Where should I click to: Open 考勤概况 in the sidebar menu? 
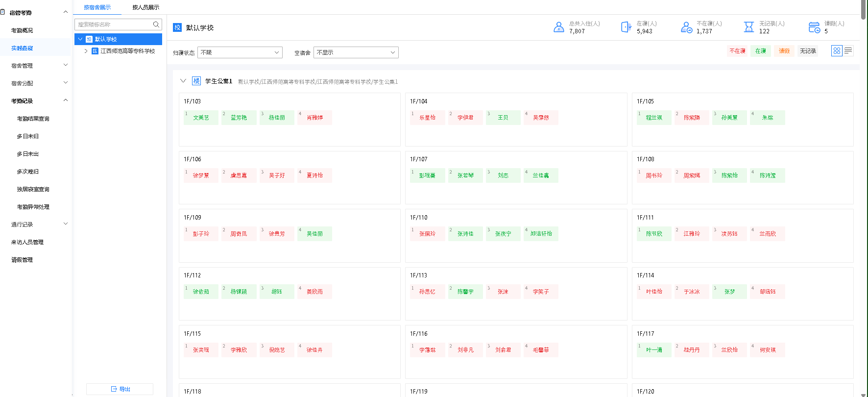click(x=22, y=30)
